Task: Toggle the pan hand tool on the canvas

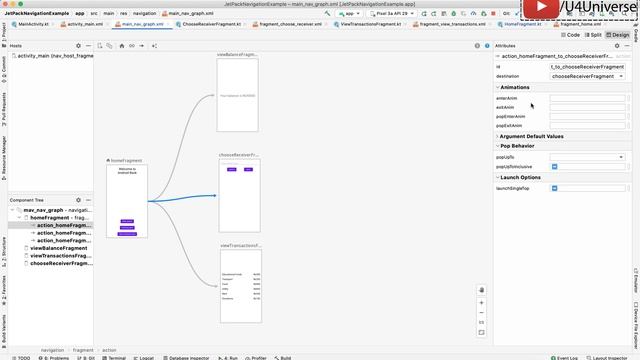Action: point(482,290)
